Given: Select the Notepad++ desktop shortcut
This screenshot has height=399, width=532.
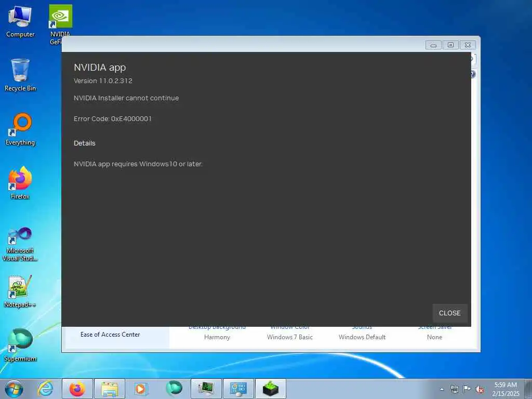Looking at the screenshot, I should pos(20,292).
